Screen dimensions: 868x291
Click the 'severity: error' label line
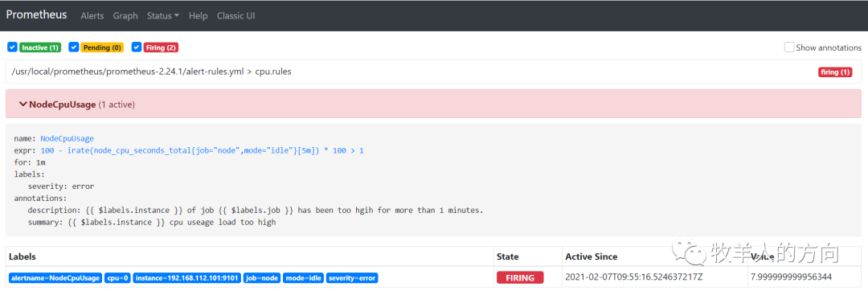click(x=61, y=186)
